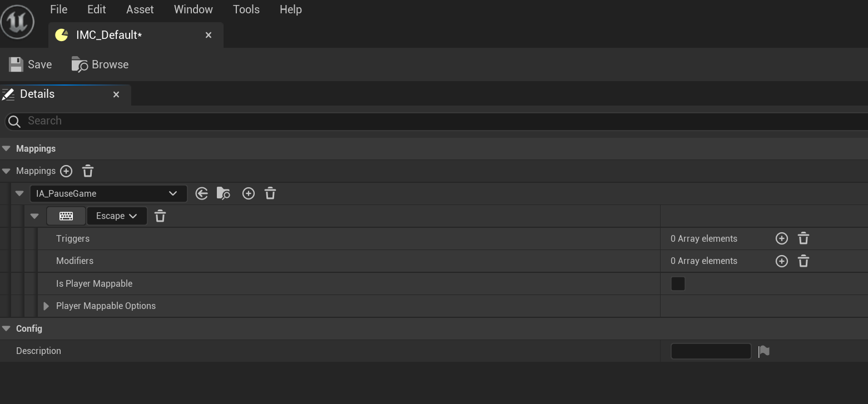This screenshot has height=404, width=868.
Task: Click the keyboard key selector icon
Action: 66,216
